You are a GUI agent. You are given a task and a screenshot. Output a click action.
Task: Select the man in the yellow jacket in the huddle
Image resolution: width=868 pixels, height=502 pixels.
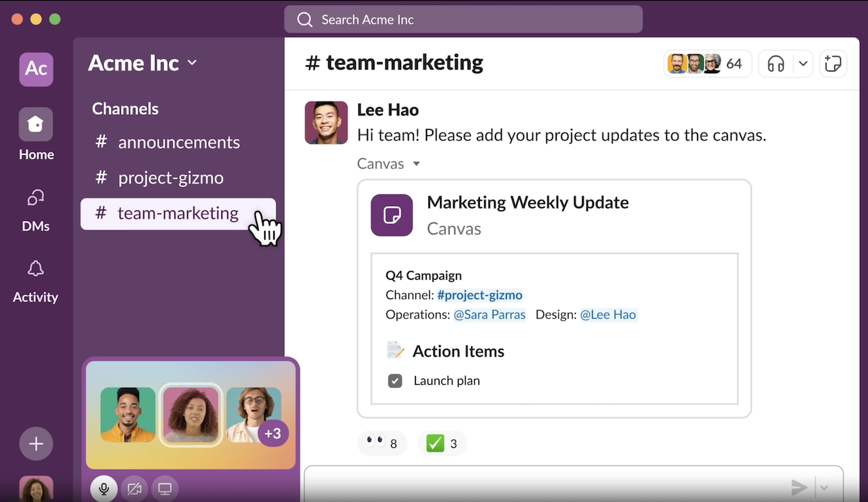tap(128, 415)
